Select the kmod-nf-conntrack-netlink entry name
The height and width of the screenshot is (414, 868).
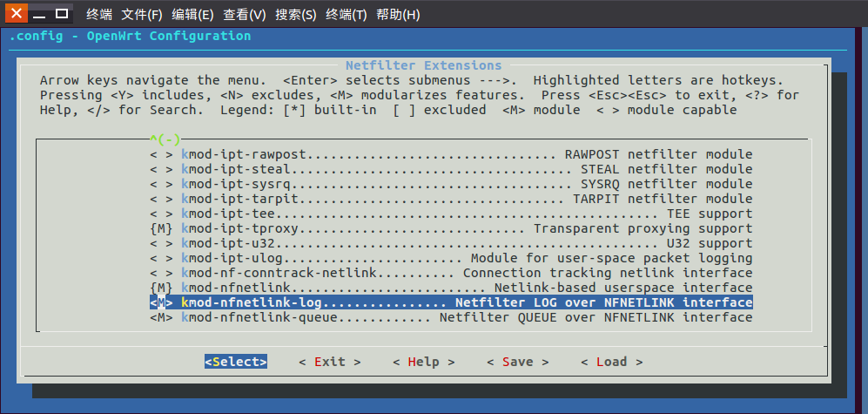279,273
